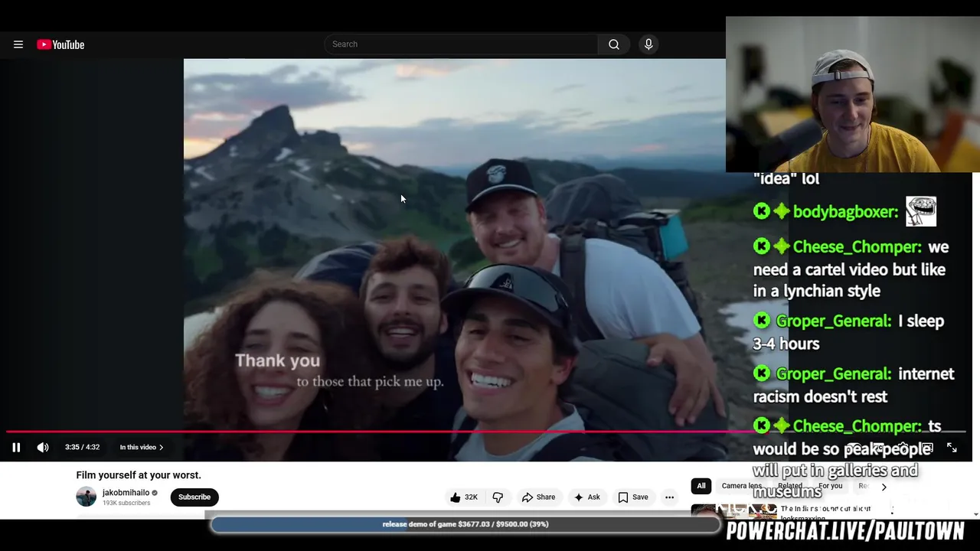This screenshot has height=551, width=980.
Task: Open the YouTube hamburger guide menu
Action: click(18, 44)
